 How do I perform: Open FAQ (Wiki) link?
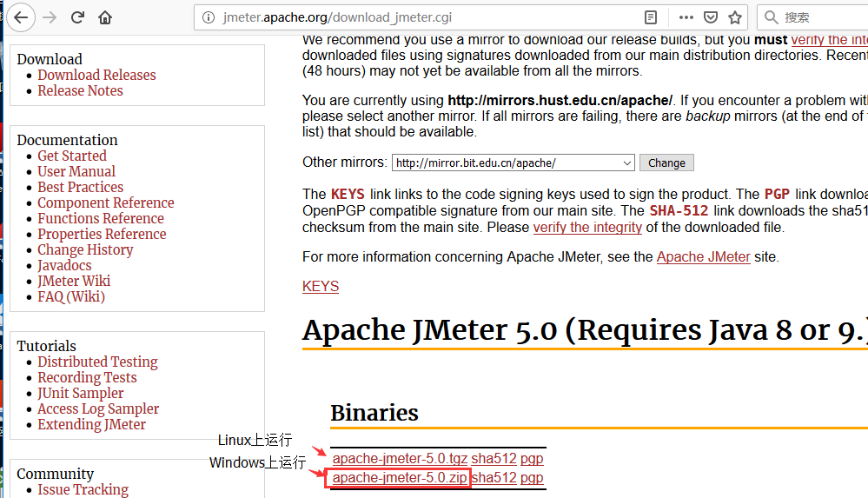(71, 296)
